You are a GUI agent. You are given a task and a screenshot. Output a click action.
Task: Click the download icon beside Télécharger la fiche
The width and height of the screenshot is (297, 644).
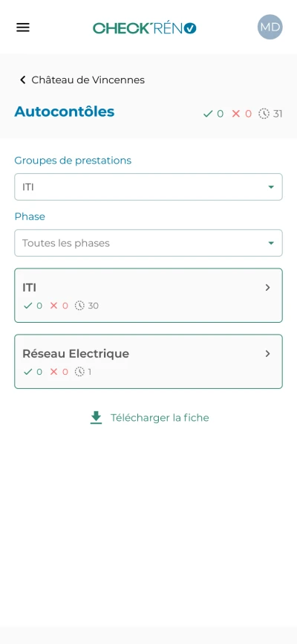click(x=96, y=418)
